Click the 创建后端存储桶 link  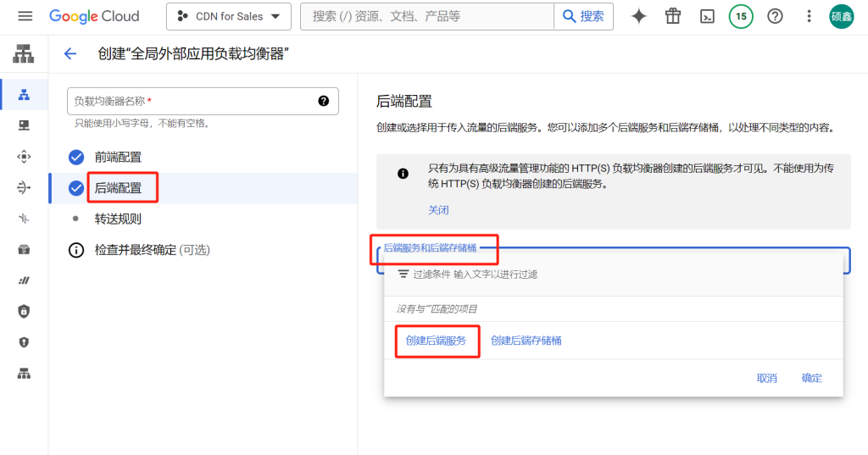tap(526, 341)
